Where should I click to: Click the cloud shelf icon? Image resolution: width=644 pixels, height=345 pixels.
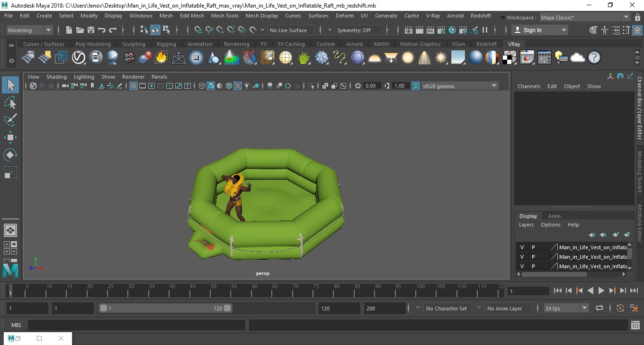[x=577, y=58]
